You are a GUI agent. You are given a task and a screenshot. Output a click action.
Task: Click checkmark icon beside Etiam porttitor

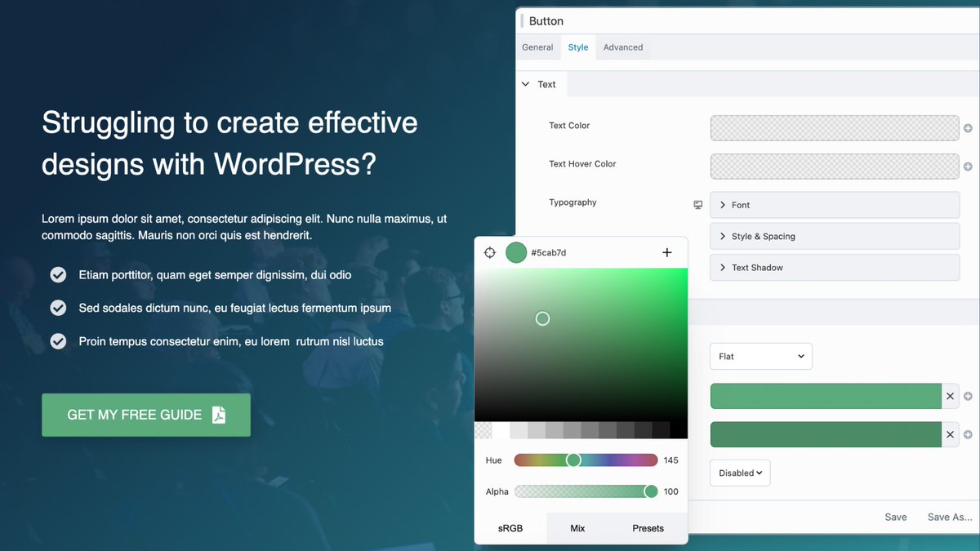tap(58, 275)
